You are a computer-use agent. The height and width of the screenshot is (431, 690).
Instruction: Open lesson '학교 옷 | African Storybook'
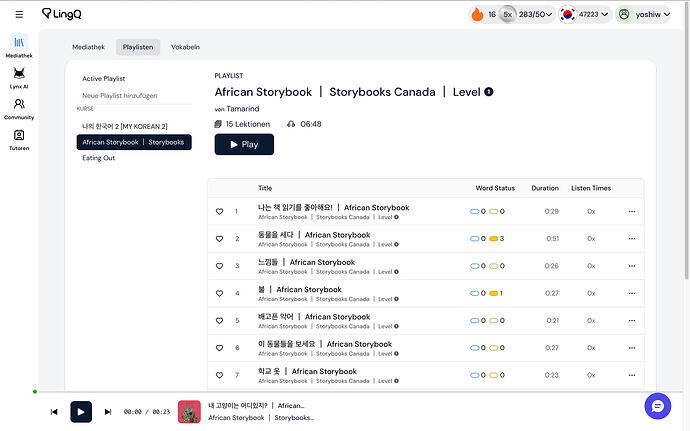(x=307, y=372)
